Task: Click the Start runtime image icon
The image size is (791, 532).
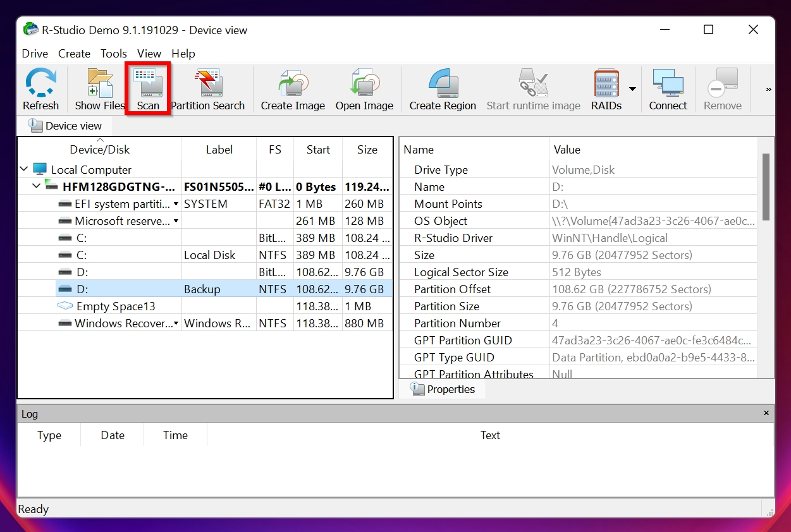Action: point(533,90)
